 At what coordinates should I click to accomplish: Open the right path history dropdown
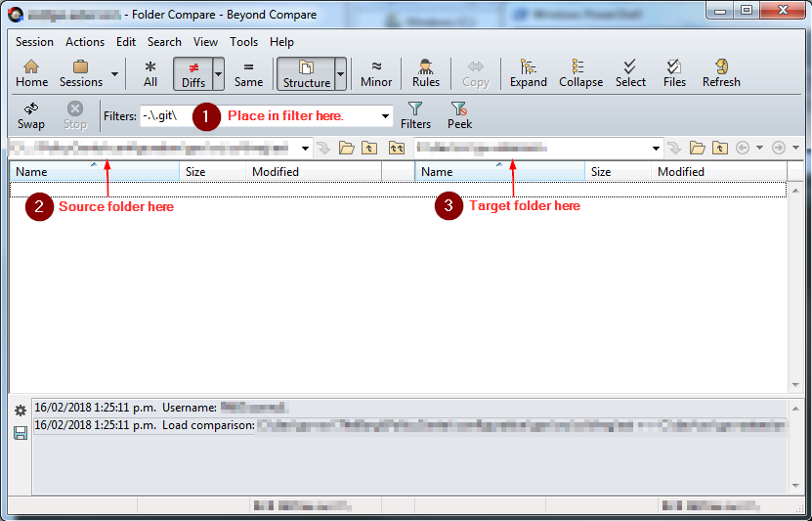tap(656, 149)
